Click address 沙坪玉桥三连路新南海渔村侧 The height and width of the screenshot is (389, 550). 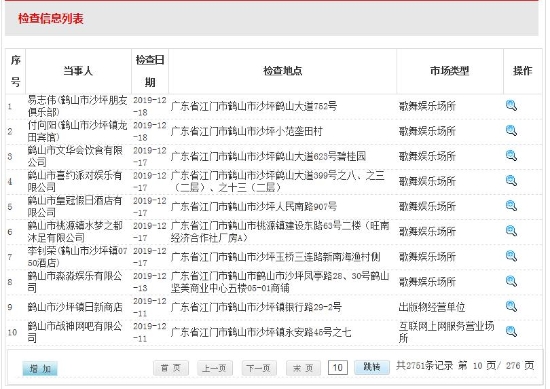[x=318, y=257]
